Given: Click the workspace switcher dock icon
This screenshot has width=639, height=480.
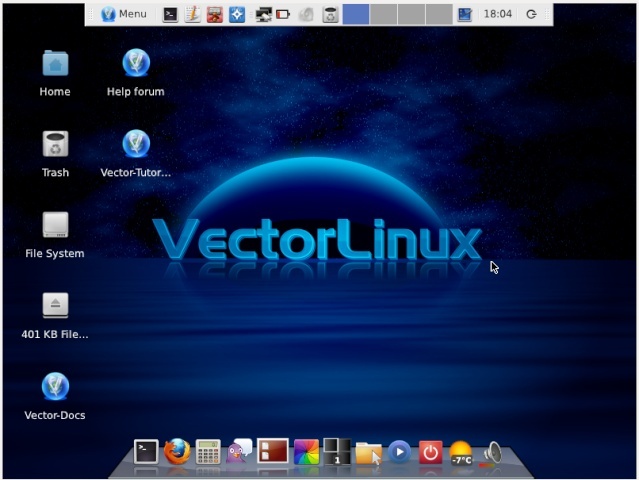Looking at the screenshot, I should [x=337, y=451].
